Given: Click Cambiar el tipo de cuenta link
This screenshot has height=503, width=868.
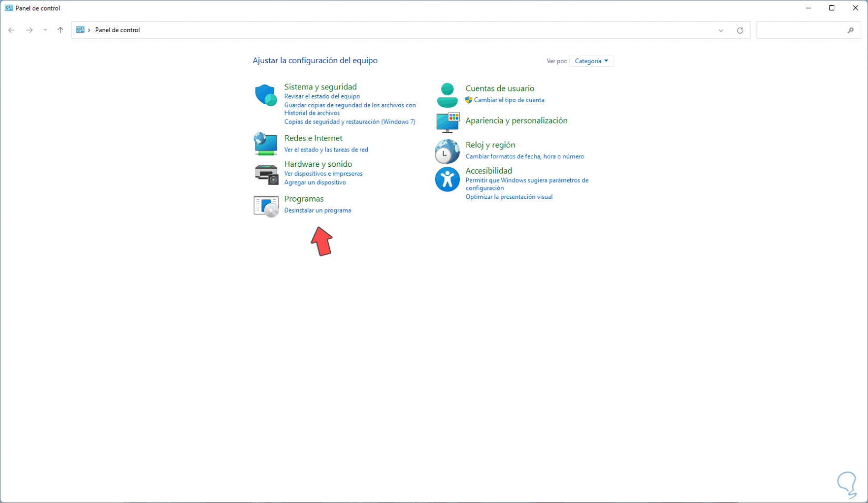Looking at the screenshot, I should coord(509,100).
